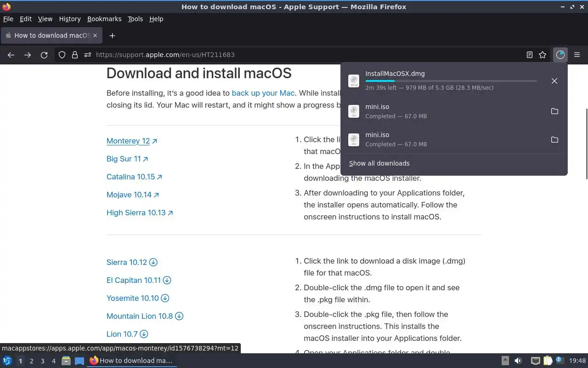The image size is (588, 368).
Task: Click Show all downloads
Action: [x=379, y=163]
